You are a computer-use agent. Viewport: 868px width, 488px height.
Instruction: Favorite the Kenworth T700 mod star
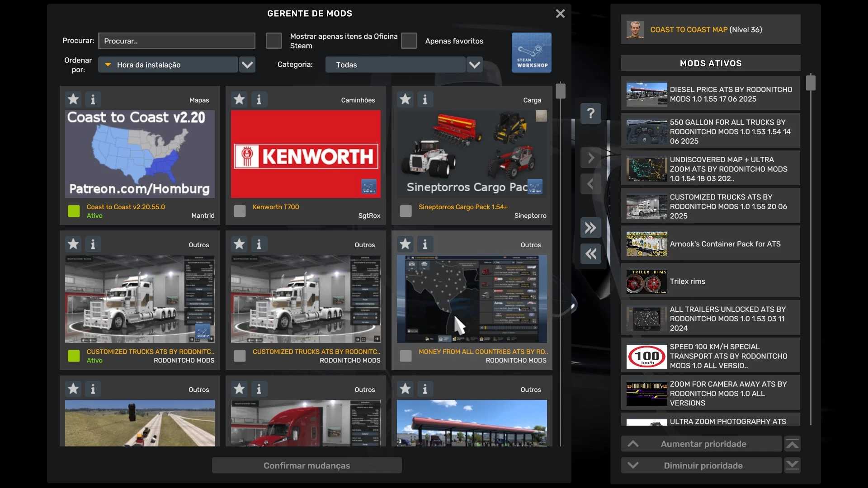click(x=239, y=99)
